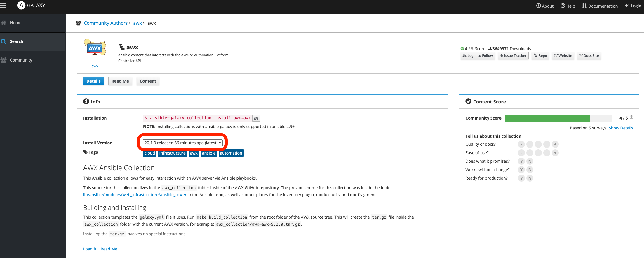Click the infrastructure tag
Image resolution: width=644 pixels, height=258 pixels.
click(x=172, y=153)
